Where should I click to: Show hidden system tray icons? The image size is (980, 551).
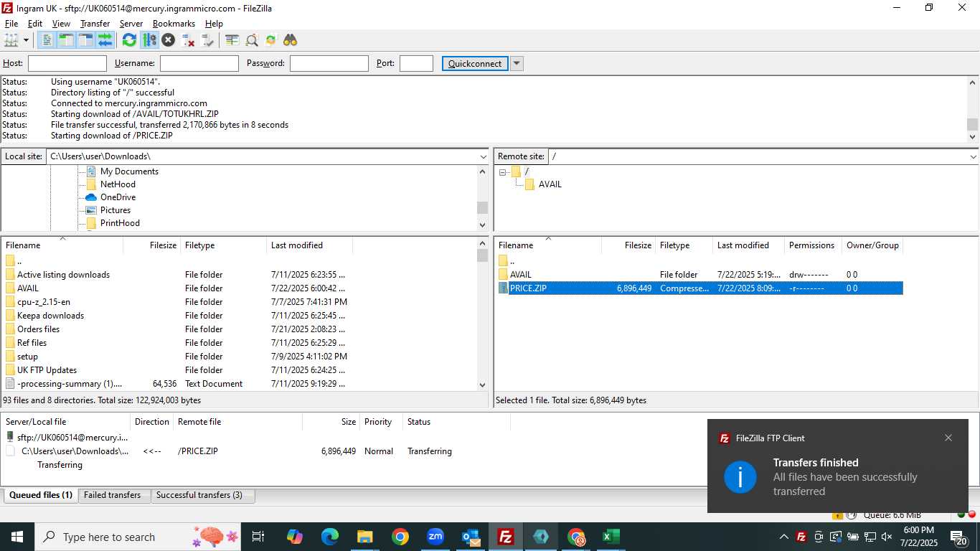click(783, 537)
